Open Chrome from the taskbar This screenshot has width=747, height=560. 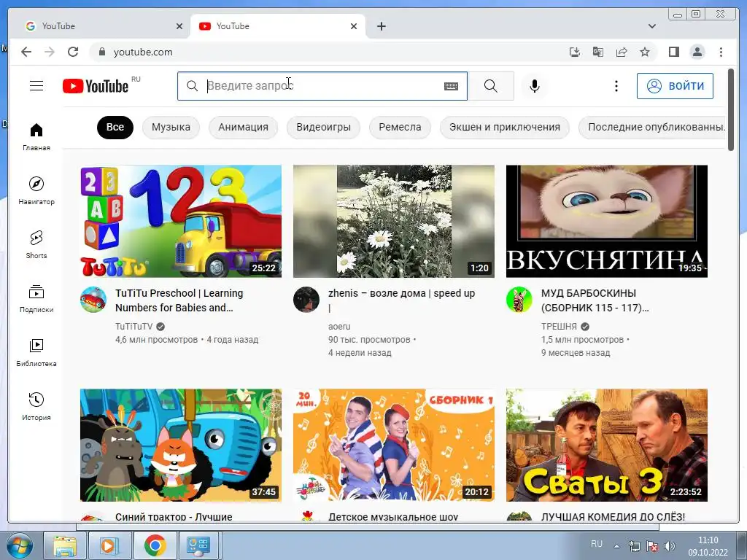pos(155,545)
